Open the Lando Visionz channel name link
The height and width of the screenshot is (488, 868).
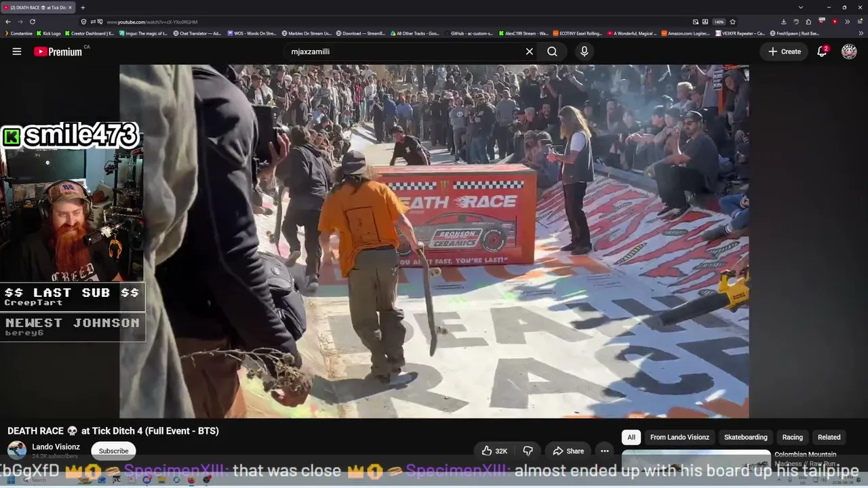click(56, 447)
